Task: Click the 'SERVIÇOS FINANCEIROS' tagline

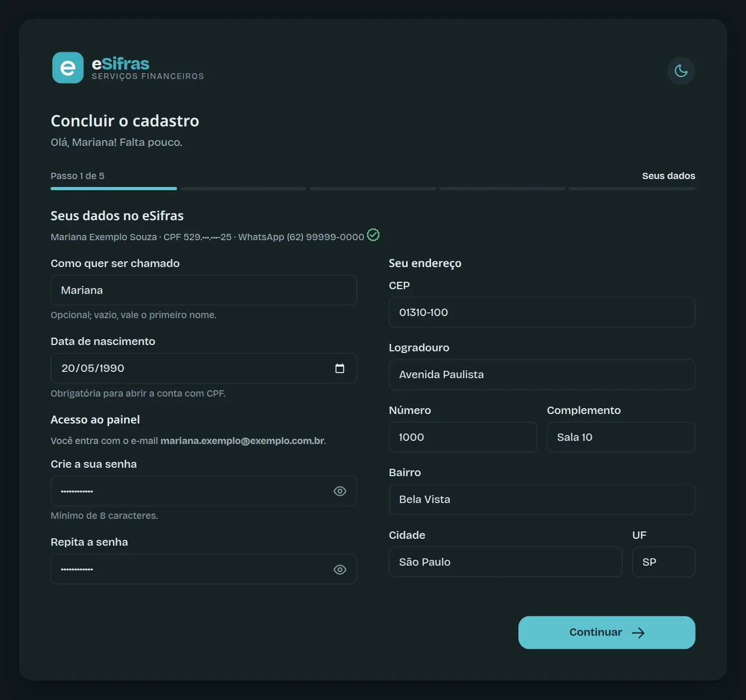Action: tap(148, 76)
